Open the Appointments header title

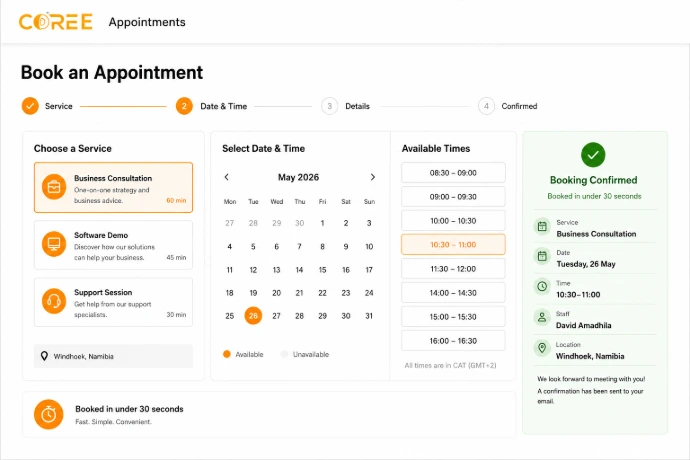tap(147, 22)
